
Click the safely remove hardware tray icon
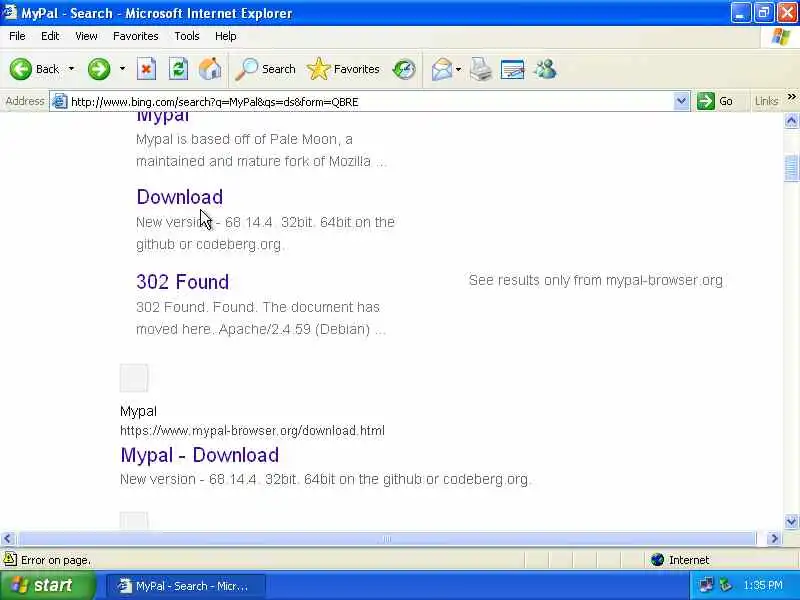[x=725, y=585]
